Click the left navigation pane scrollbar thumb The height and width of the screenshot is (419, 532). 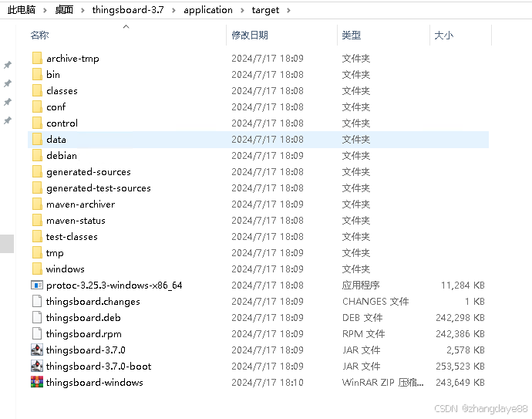coord(7,244)
